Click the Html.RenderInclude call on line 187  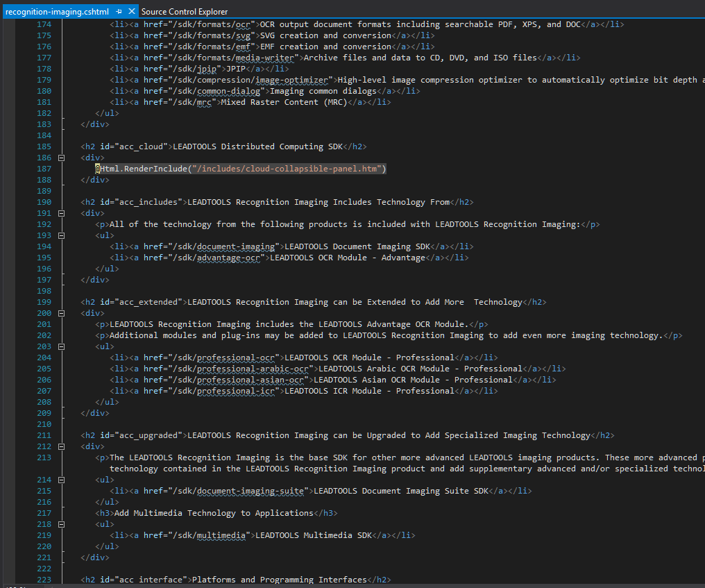[x=241, y=169]
